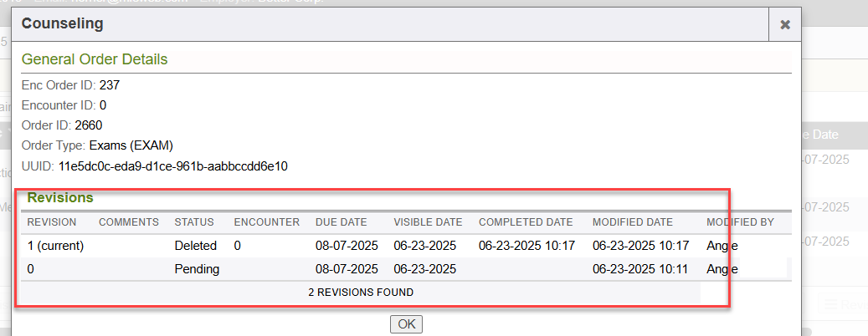Click the Deleted status cell
Image resolution: width=868 pixels, height=336 pixels.
coord(196,246)
